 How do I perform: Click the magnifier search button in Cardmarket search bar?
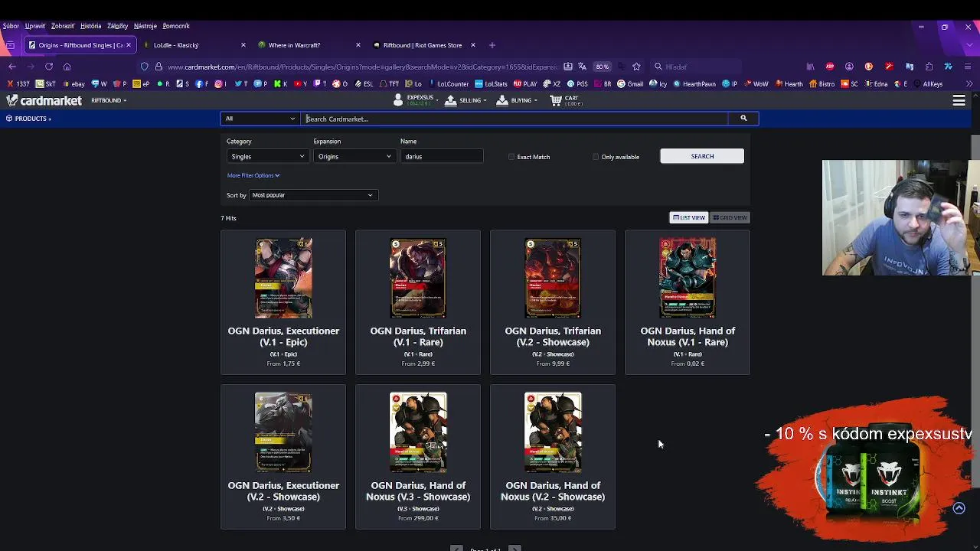click(743, 119)
